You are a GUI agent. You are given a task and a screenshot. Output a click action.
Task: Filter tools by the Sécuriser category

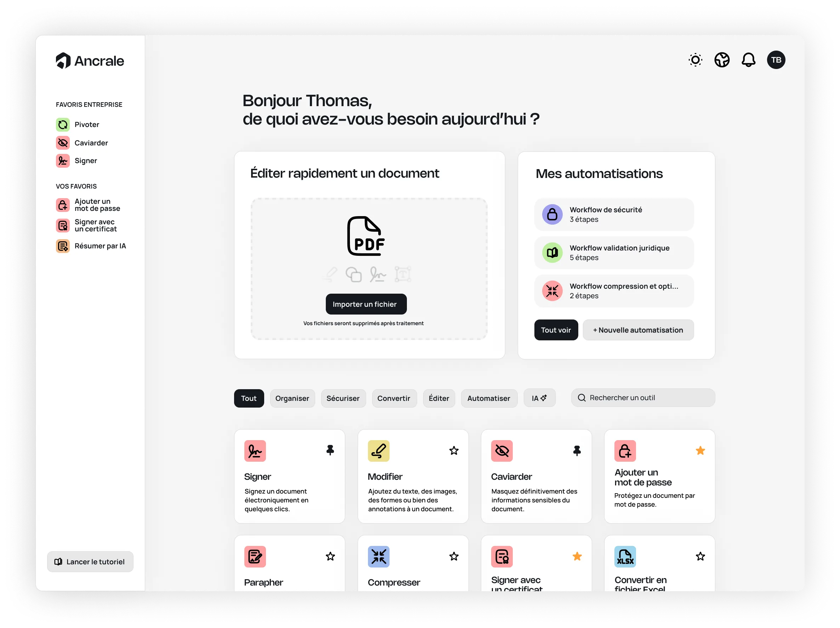point(343,398)
